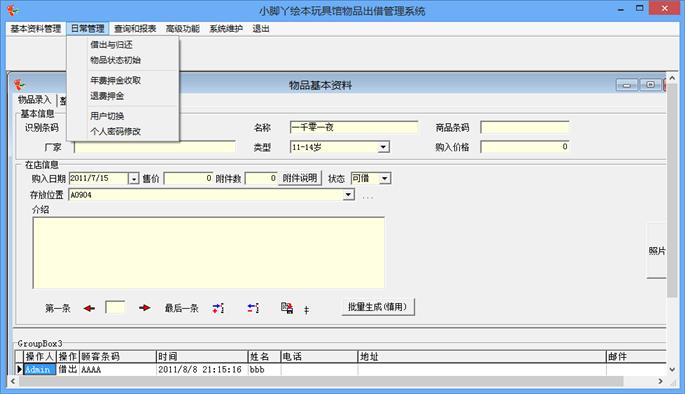The width and height of the screenshot is (685, 394).
Task: Click the delete record icon with minus
Action: point(253,308)
